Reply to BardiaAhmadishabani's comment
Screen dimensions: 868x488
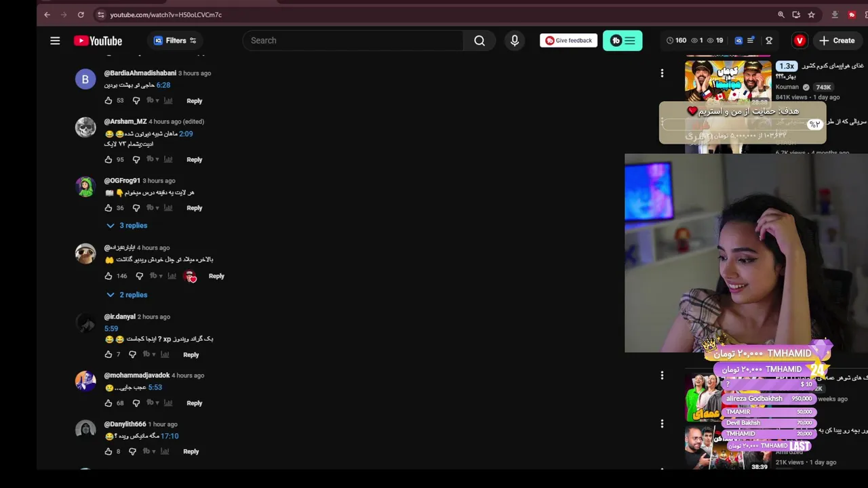194,101
